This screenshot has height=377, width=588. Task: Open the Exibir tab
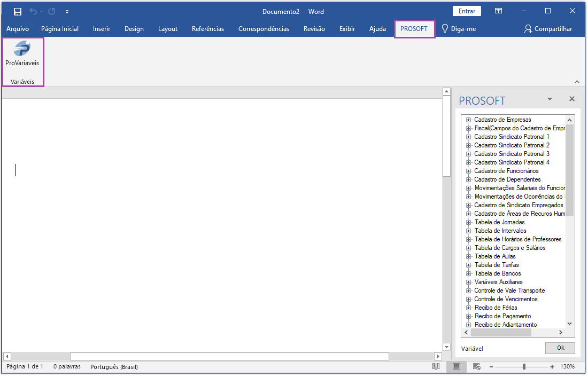click(347, 29)
